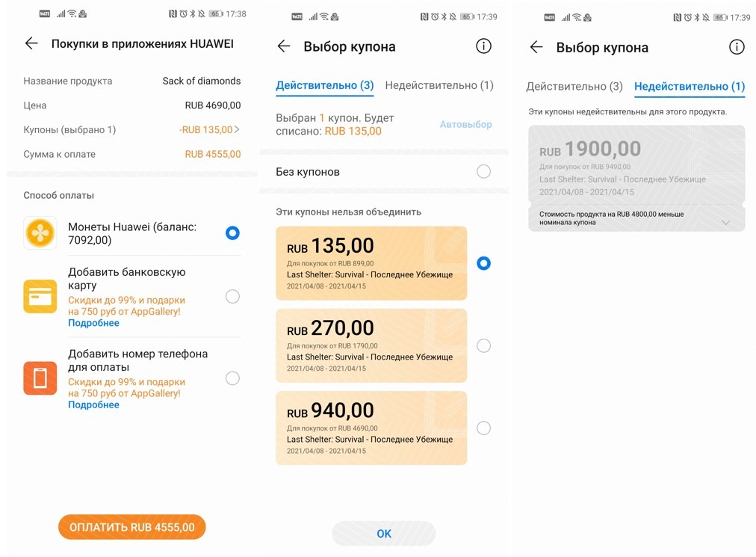The image size is (756, 557).
Task: Tap back arrow on invalid coupons screen
Action: (536, 47)
